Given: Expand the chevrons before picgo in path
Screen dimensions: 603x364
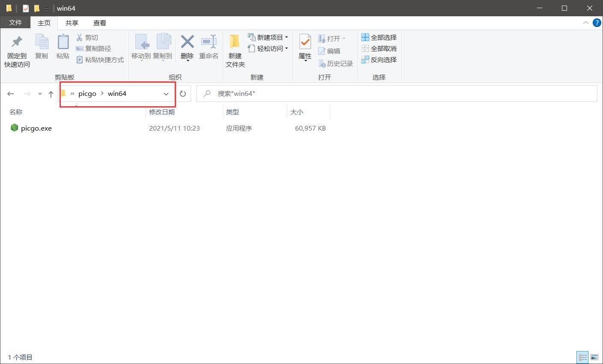Looking at the screenshot, I should tap(72, 94).
